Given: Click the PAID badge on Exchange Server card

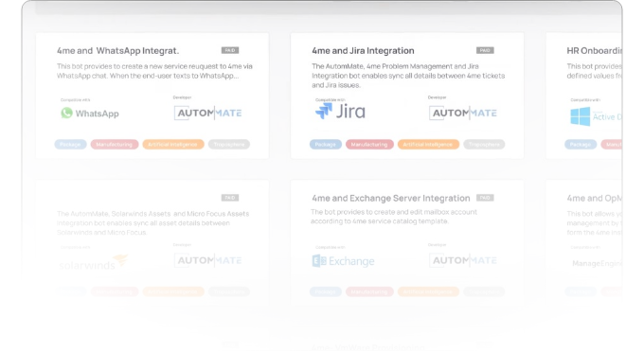Looking at the screenshot, I should point(485,198).
